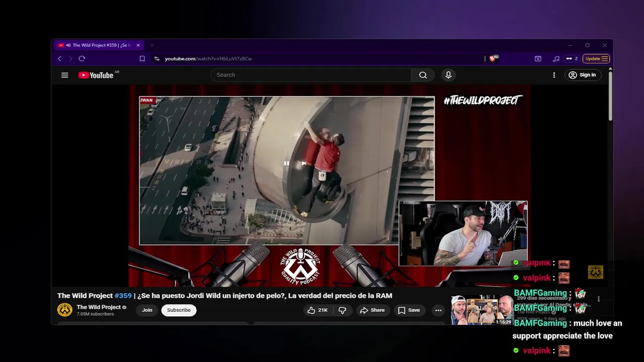The width and height of the screenshot is (644, 362).
Task: Like the video with 21K likes
Action: tap(317, 310)
